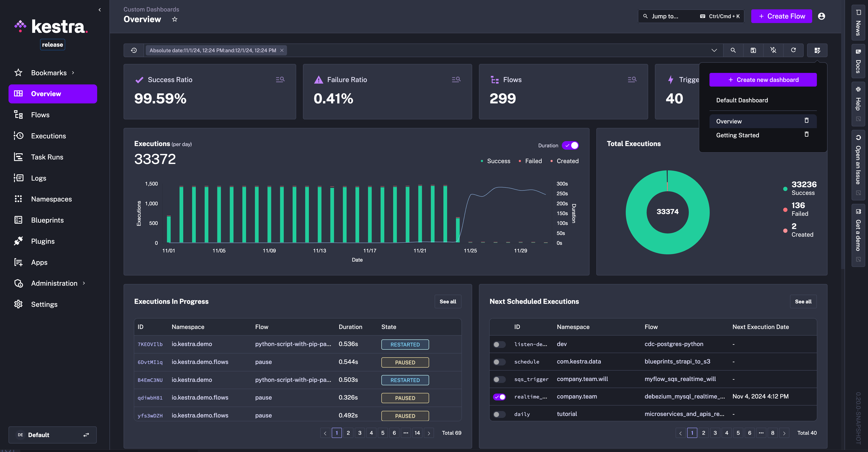Enable the sqs_trigger toggle
Viewport: 868px width, 452px height.
[x=499, y=380]
